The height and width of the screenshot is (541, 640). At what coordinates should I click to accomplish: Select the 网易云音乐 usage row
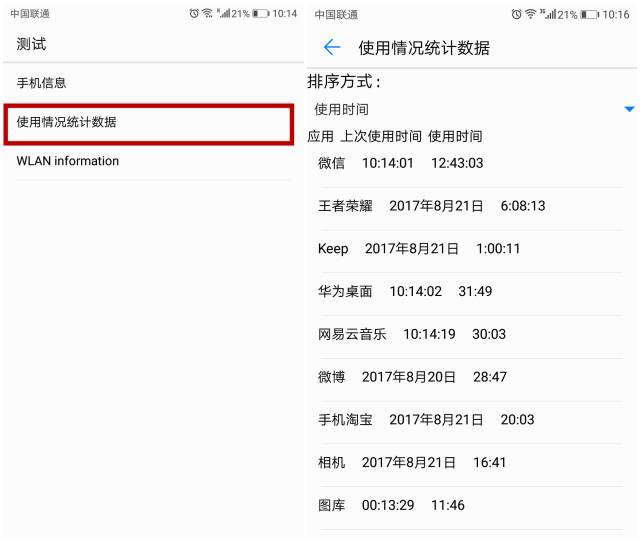[x=471, y=334]
